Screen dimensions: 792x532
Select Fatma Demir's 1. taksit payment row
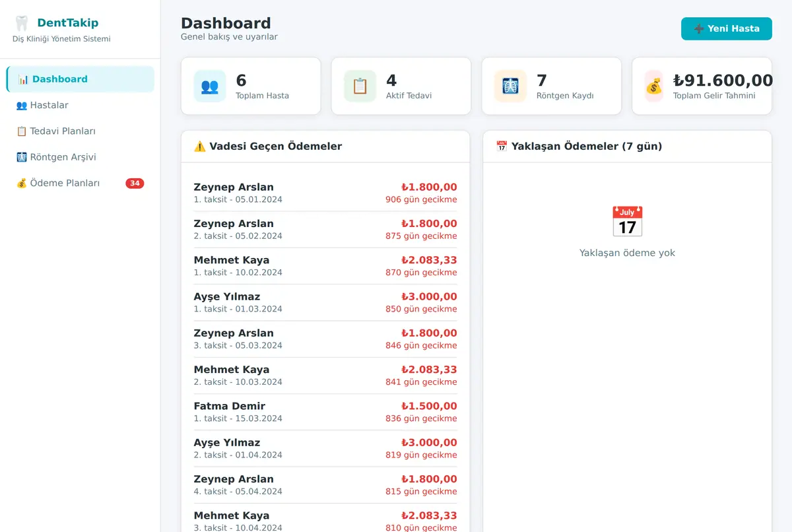[x=325, y=412]
